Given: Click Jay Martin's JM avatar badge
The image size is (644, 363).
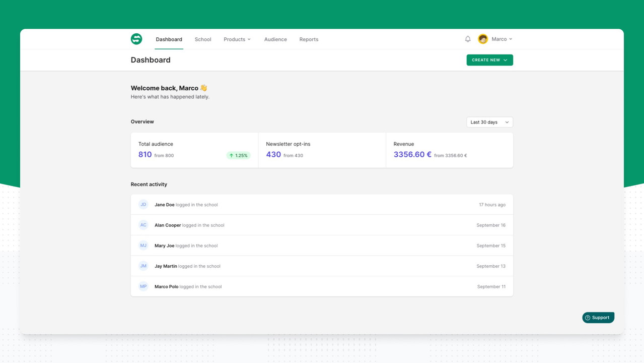Looking at the screenshot, I should (144, 266).
